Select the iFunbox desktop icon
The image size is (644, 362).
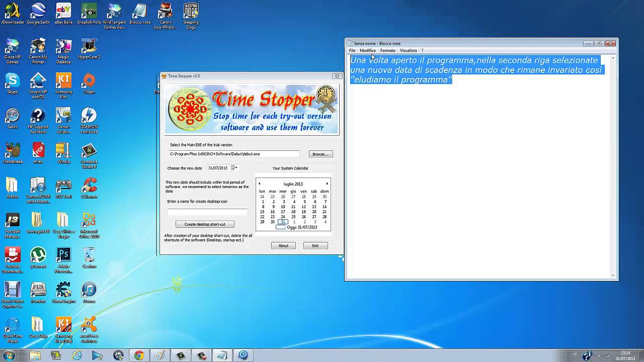[38, 292]
